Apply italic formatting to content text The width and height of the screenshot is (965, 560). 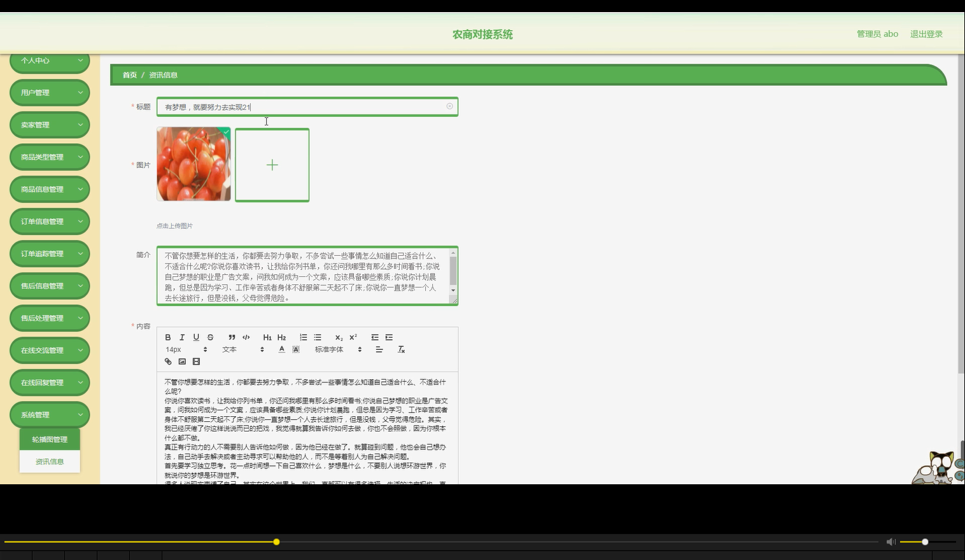(x=182, y=337)
